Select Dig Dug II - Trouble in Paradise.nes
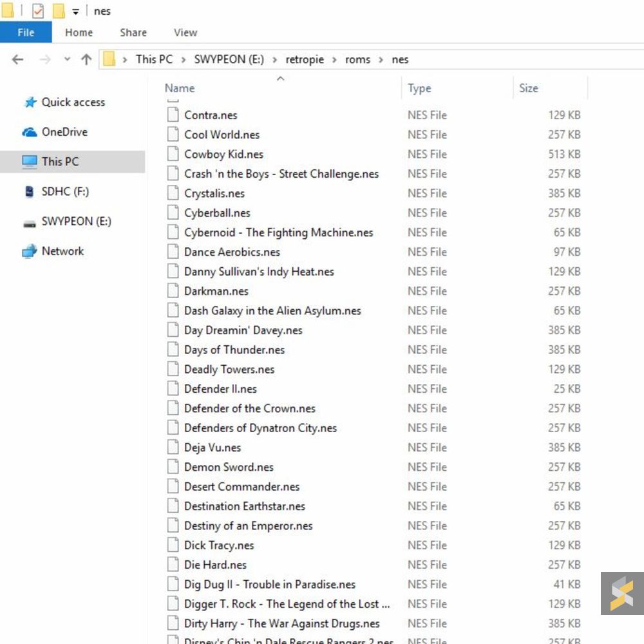 pos(270,584)
